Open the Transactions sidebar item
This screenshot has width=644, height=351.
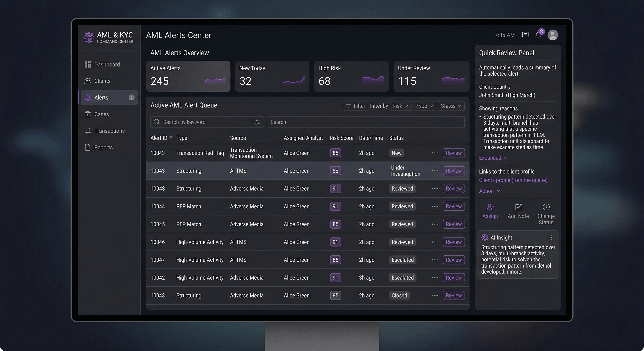pos(109,131)
